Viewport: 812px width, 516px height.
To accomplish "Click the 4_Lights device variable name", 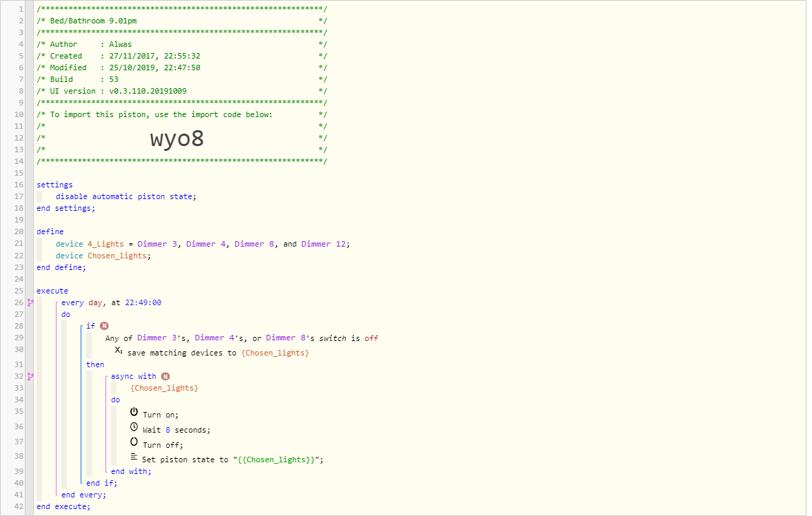I will pos(105,244).
